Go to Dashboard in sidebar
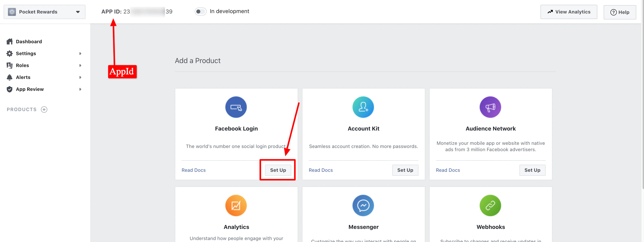This screenshot has height=242, width=644. point(29,41)
